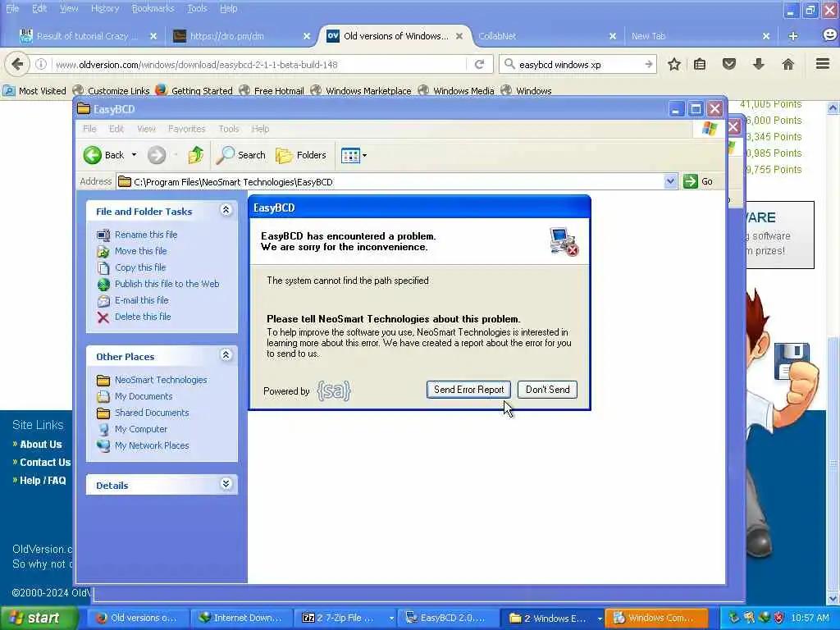Select Move this file task
840x630 pixels.
140,251
